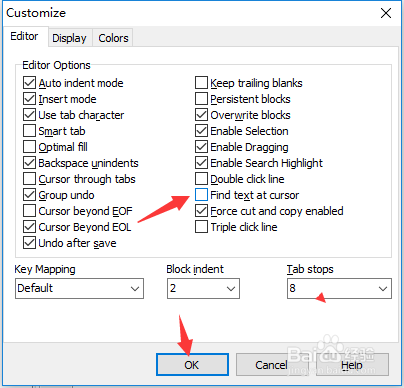The width and height of the screenshot is (404, 388).
Task: Check Persistent blocks option
Action: [x=201, y=99]
